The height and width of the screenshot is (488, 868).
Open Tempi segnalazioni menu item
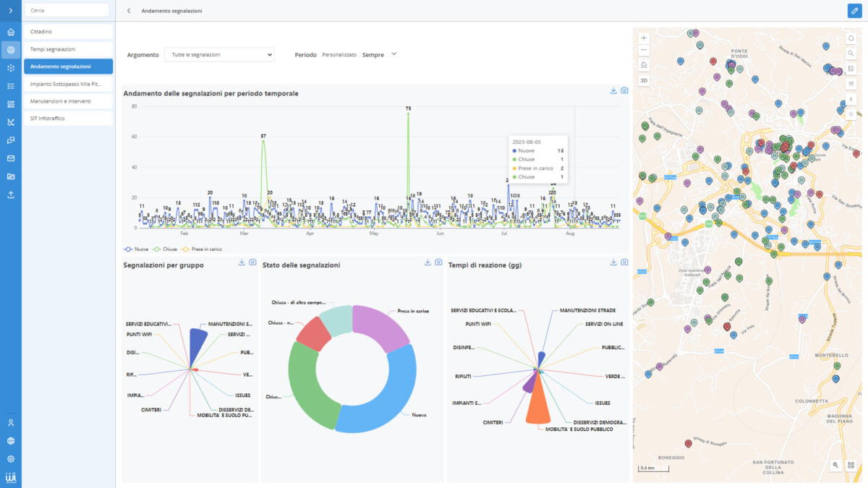[x=68, y=49]
